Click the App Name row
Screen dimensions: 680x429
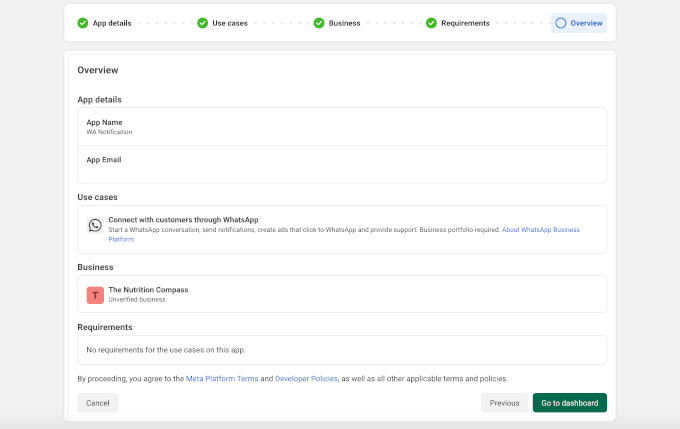pyautogui.click(x=341, y=127)
